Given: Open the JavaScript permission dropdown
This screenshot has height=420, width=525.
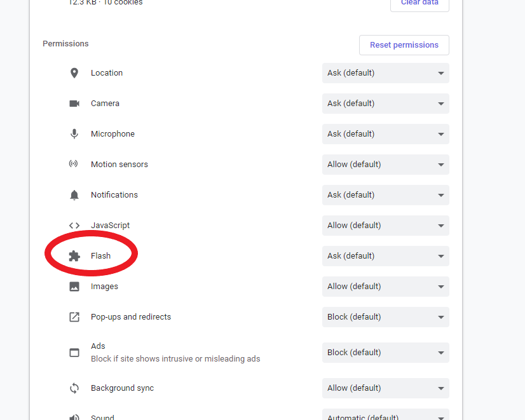Looking at the screenshot, I should [385, 226].
